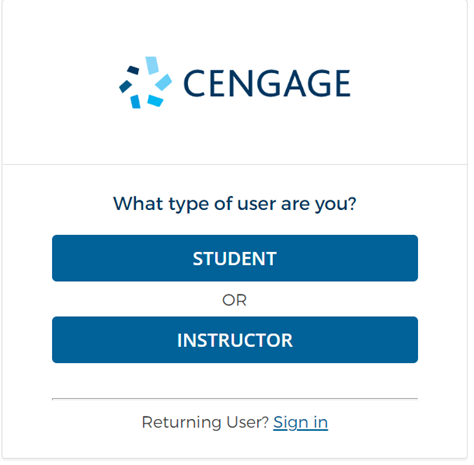The height and width of the screenshot is (465, 474).
Task: Click the dark navy shard of the logo
Action: click(x=133, y=70)
